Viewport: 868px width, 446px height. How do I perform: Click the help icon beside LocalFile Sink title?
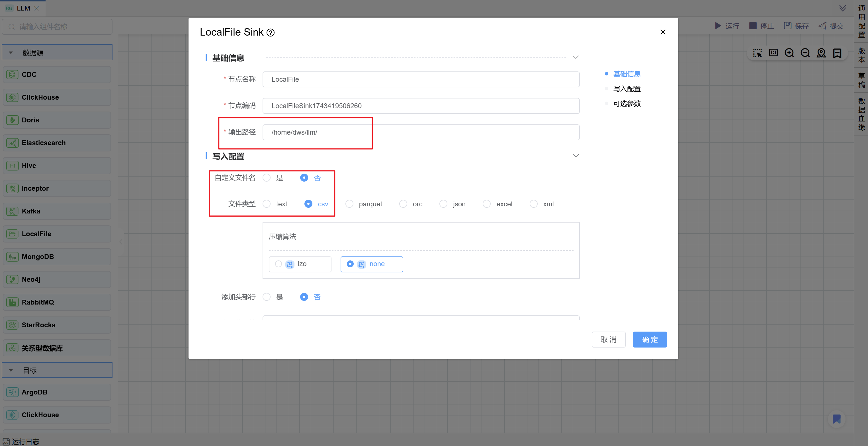pyautogui.click(x=271, y=33)
